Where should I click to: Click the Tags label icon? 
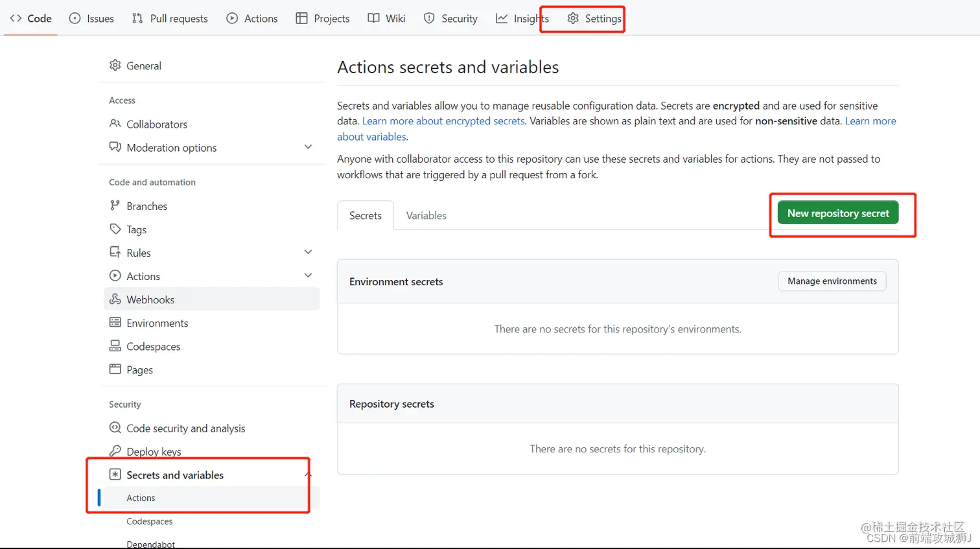(x=115, y=229)
